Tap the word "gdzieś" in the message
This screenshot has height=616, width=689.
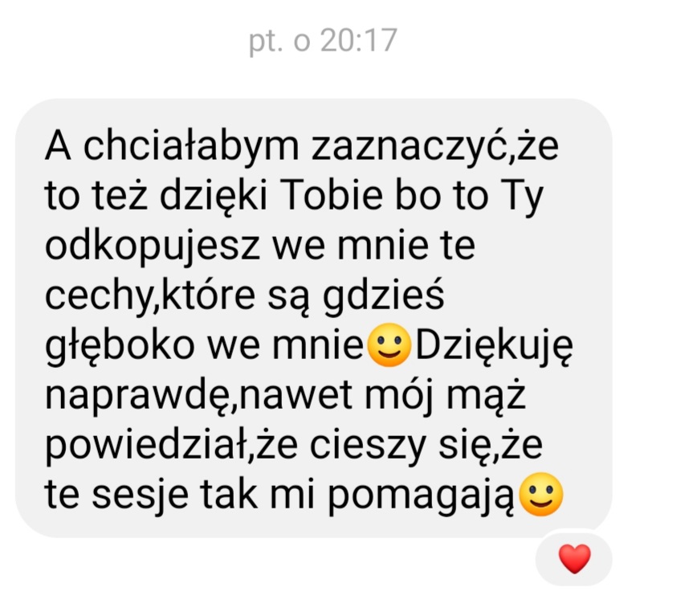click(383, 296)
